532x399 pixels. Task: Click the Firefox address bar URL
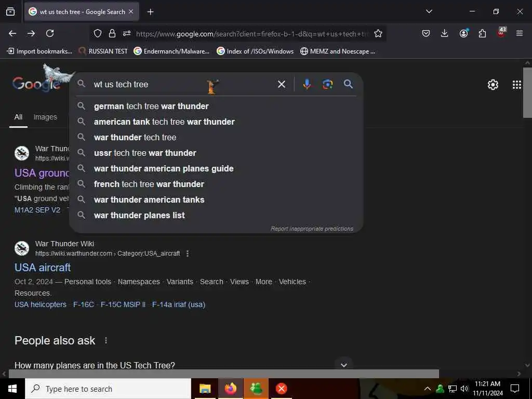[252, 34]
